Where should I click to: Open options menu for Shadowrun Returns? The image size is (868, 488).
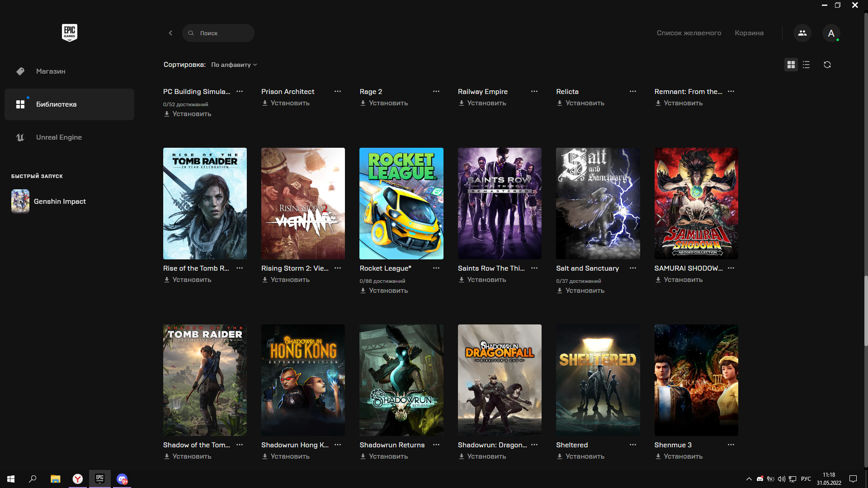[x=436, y=445]
